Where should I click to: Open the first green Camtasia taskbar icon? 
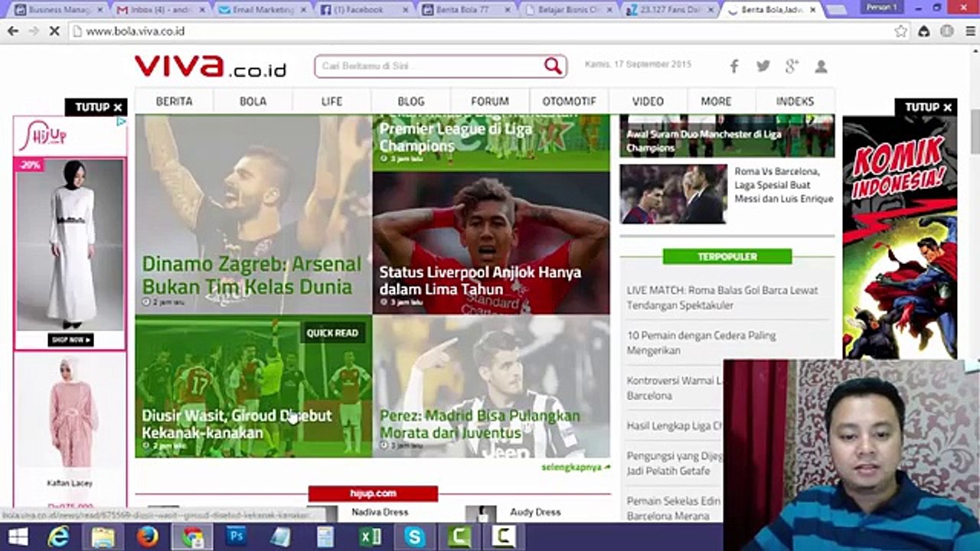click(459, 537)
